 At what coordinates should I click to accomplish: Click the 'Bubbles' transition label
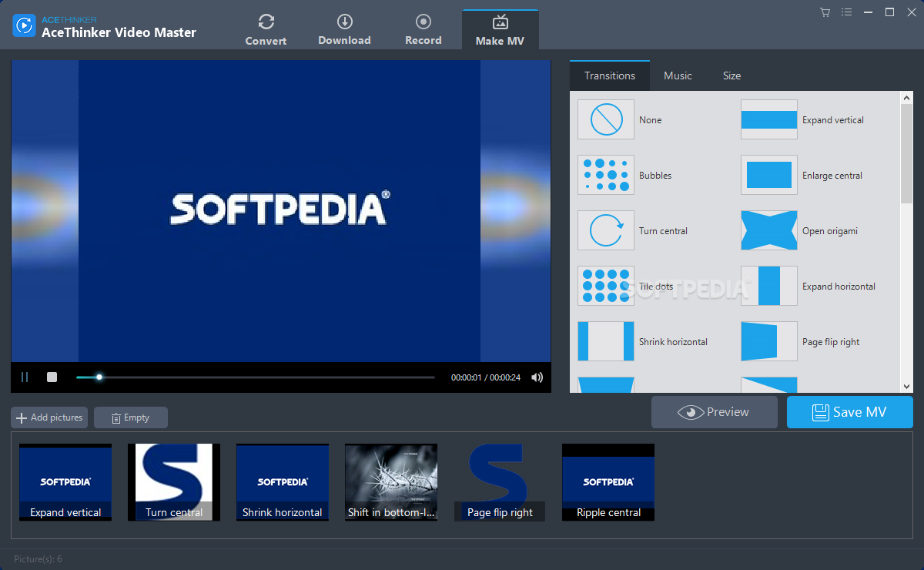[655, 176]
